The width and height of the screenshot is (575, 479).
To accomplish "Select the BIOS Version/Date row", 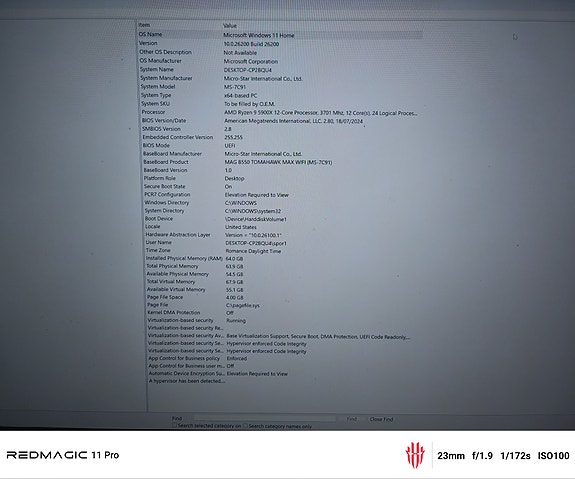I will [252, 121].
